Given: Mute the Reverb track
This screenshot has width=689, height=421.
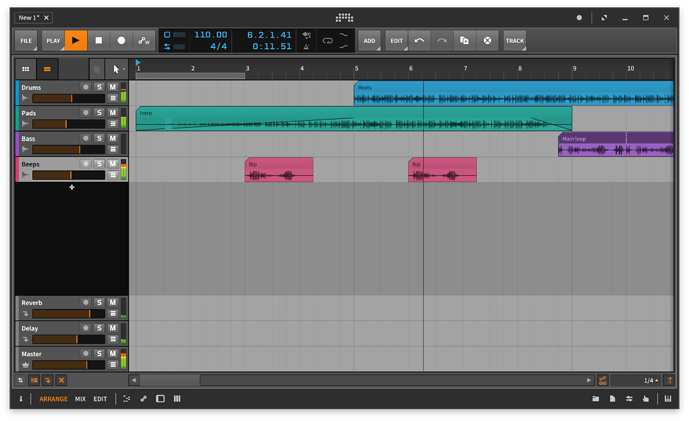Looking at the screenshot, I should tap(113, 302).
